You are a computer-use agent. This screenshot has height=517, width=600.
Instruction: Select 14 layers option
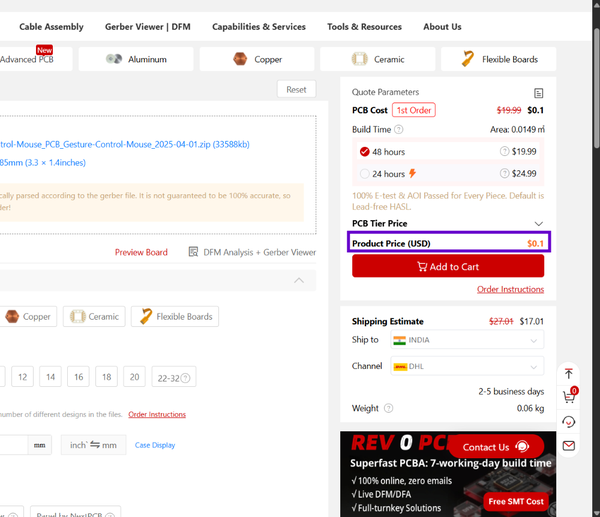coord(51,377)
